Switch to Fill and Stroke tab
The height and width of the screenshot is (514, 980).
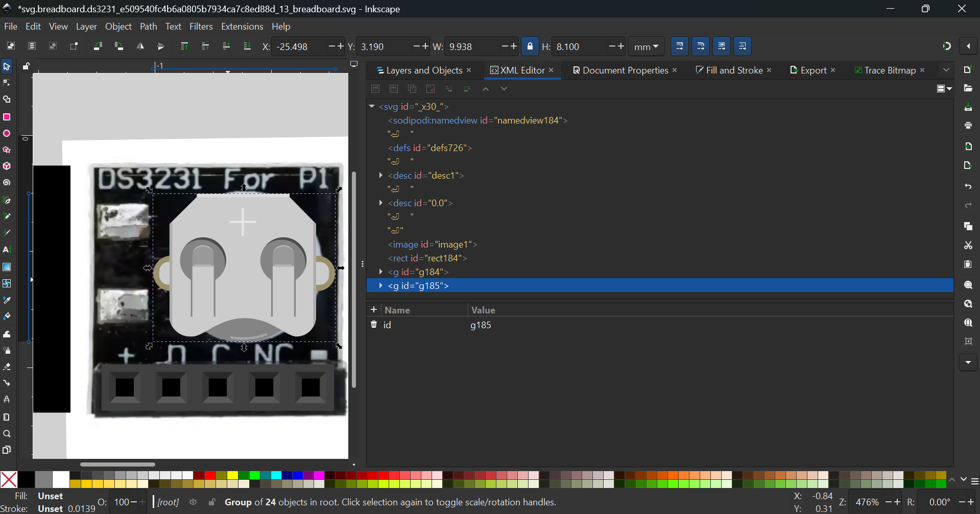click(729, 70)
